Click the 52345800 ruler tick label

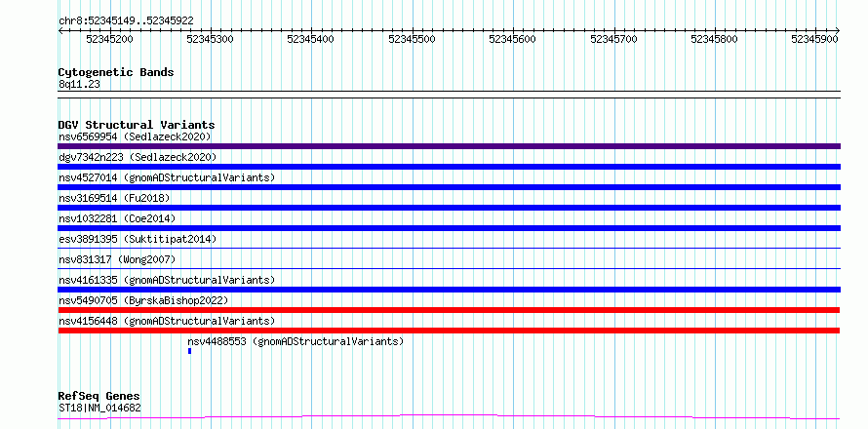tap(715, 39)
